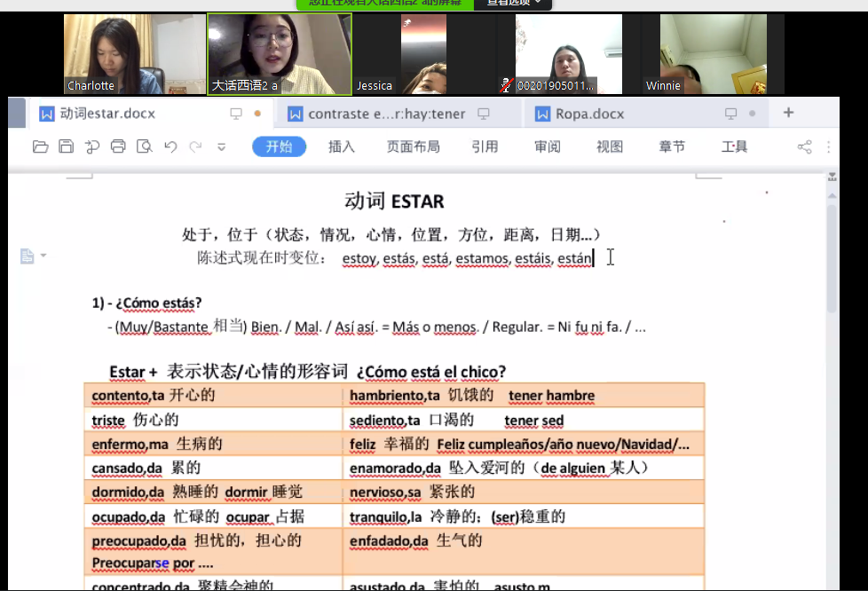Click monitor icon on Ropa.docx tab
The width and height of the screenshot is (868, 591).
(x=730, y=114)
